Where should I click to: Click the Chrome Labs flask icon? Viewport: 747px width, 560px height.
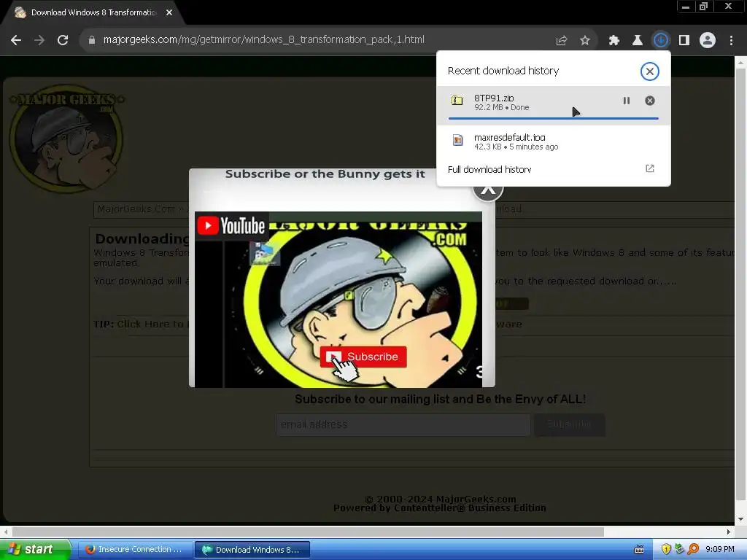pyautogui.click(x=638, y=41)
